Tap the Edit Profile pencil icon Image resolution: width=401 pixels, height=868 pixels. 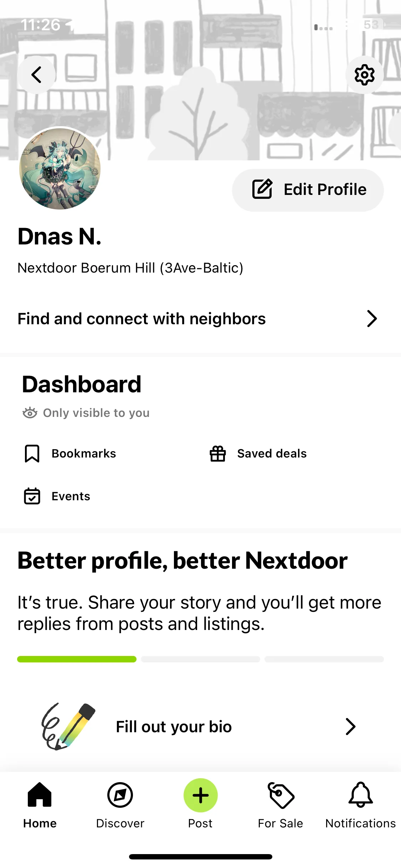262,189
